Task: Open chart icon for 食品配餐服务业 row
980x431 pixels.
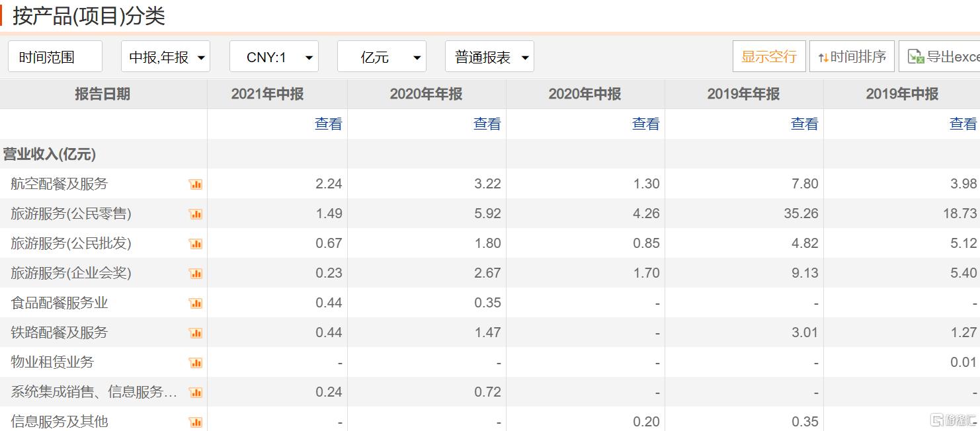Action: pyautogui.click(x=196, y=303)
